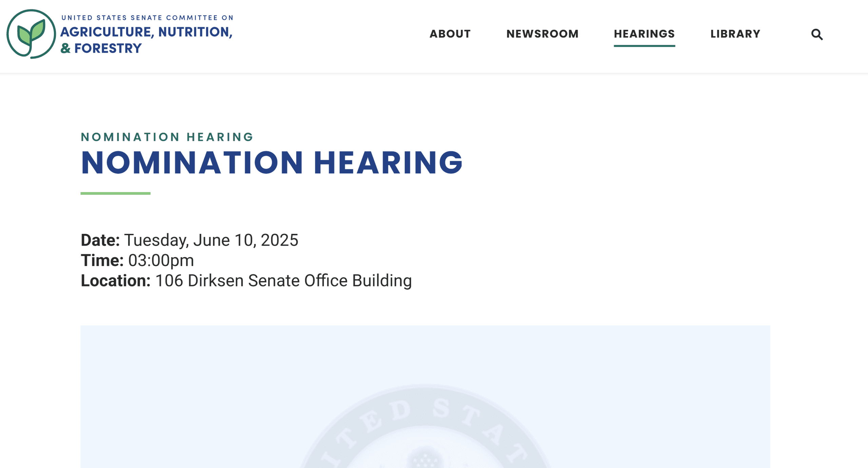The image size is (868, 468).
Task: Open the About menu
Action: 450,34
